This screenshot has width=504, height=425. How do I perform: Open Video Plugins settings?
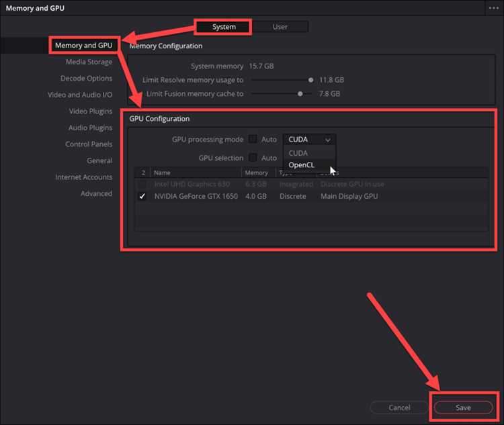pyautogui.click(x=91, y=111)
